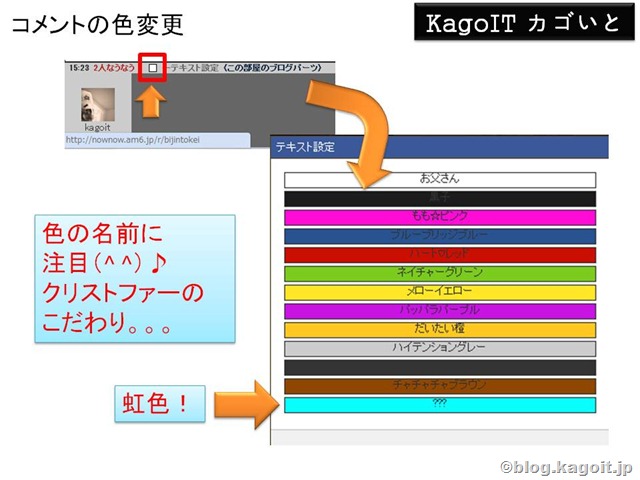Click the kagoit user avatar thumbnail
The height and width of the screenshot is (480, 640).
(x=98, y=105)
